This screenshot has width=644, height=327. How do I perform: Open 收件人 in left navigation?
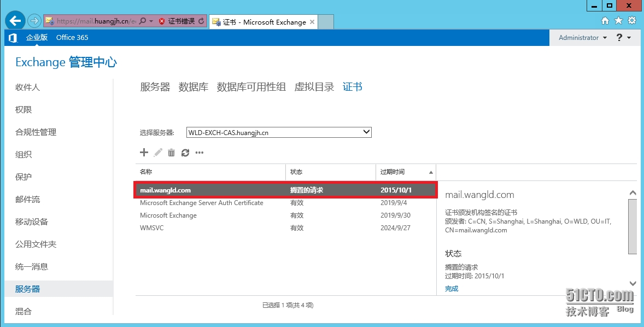[x=27, y=87]
